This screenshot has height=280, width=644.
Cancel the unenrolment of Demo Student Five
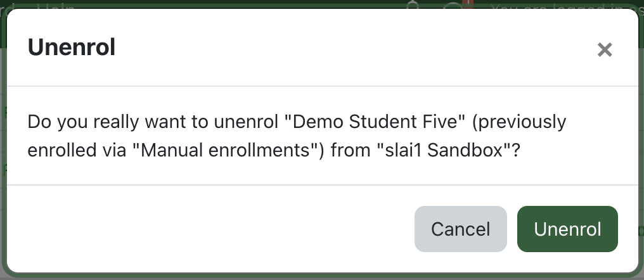pyautogui.click(x=460, y=229)
